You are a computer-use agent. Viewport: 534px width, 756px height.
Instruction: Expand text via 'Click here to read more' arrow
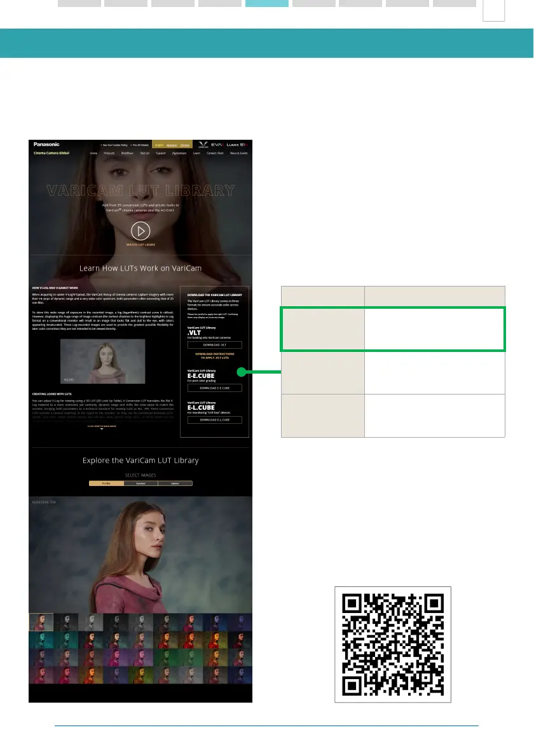pyautogui.click(x=102, y=427)
